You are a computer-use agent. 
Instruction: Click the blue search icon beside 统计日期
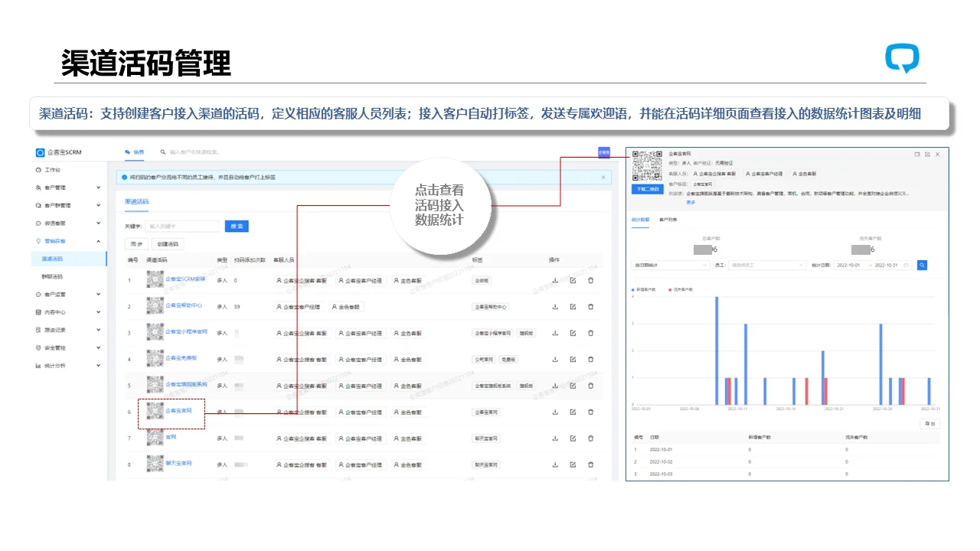point(923,265)
